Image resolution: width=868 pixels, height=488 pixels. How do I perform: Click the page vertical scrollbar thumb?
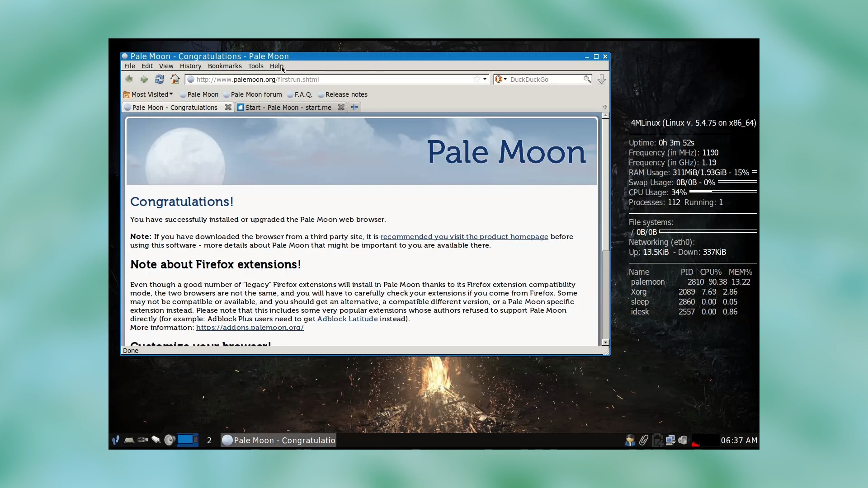(x=605, y=184)
